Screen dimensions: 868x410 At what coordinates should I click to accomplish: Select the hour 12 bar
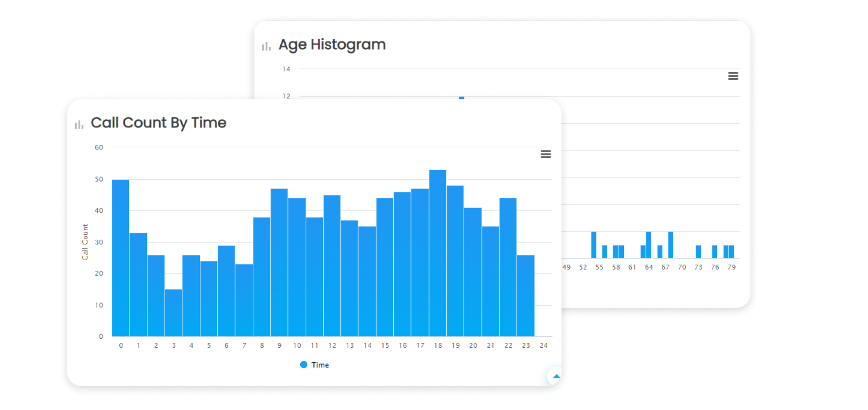(332, 266)
